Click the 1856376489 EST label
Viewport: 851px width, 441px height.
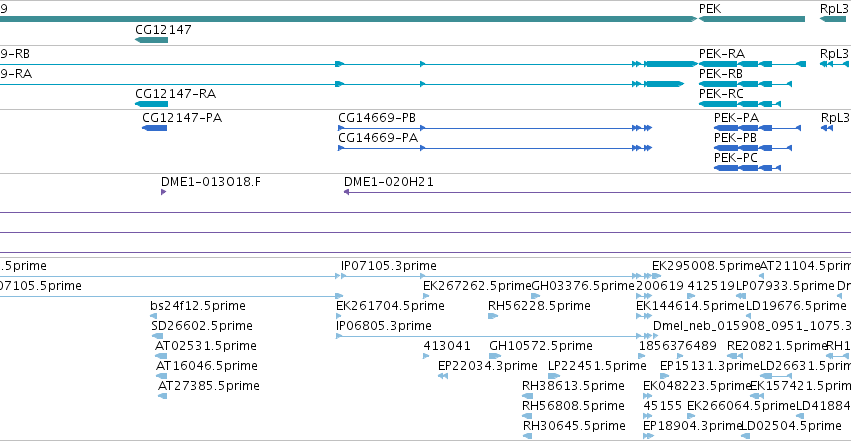click(677, 346)
